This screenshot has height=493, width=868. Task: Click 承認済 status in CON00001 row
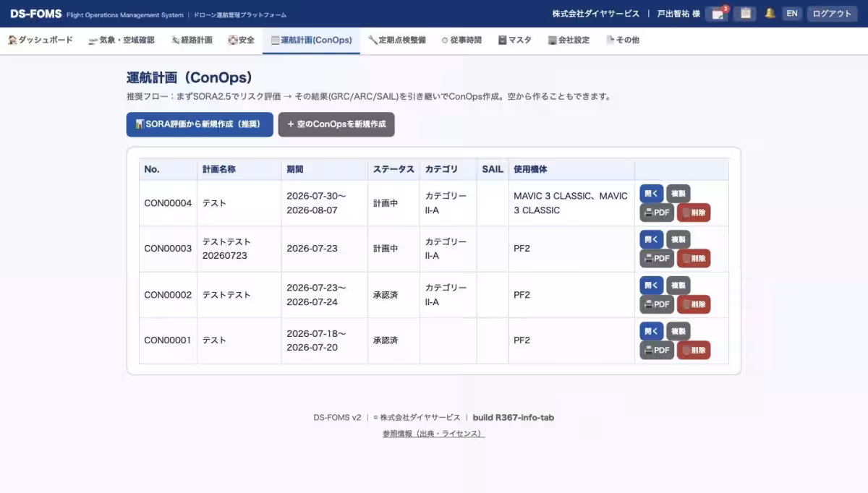pyautogui.click(x=386, y=340)
